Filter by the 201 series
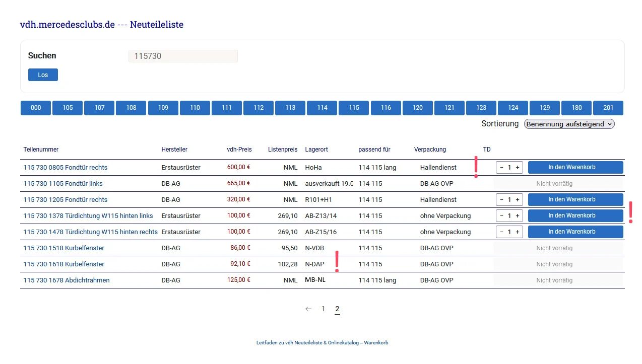This screenshot has height=364, width=642. pyautogui.click(x=608, y=108)
